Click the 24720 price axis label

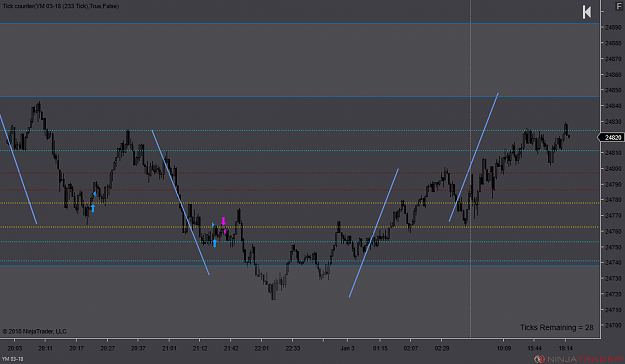point(613,294)
